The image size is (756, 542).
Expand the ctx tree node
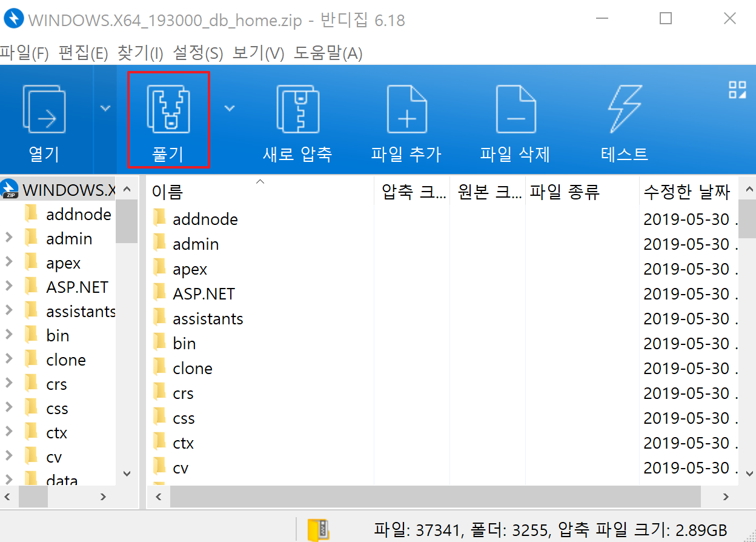[8, 432]
